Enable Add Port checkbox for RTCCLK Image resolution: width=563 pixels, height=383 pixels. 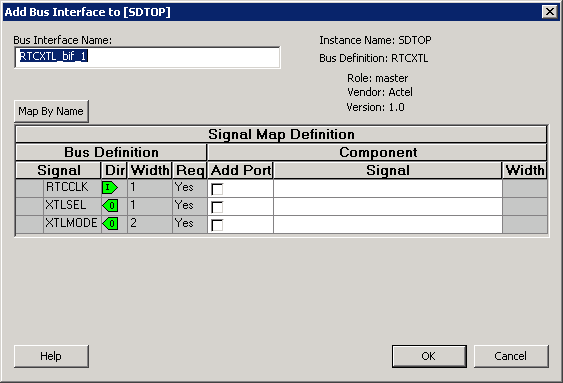tap(217, 189)
